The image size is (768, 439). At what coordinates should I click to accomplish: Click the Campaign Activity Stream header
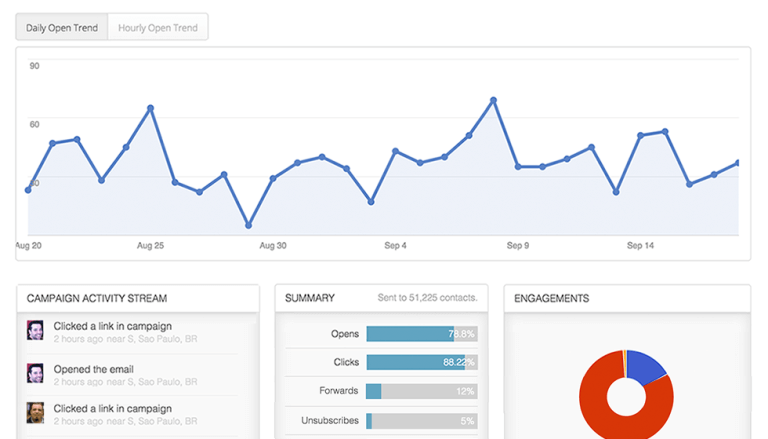[97, 298]
